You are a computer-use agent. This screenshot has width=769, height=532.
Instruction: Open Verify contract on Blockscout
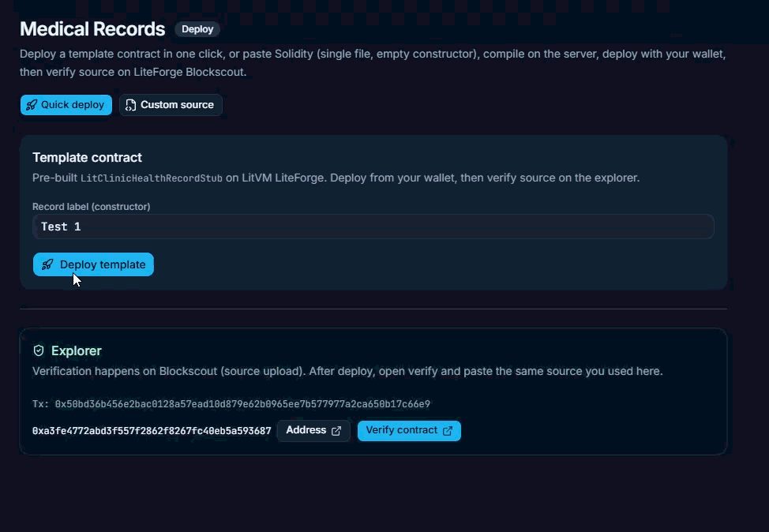[x=409, y=430]
